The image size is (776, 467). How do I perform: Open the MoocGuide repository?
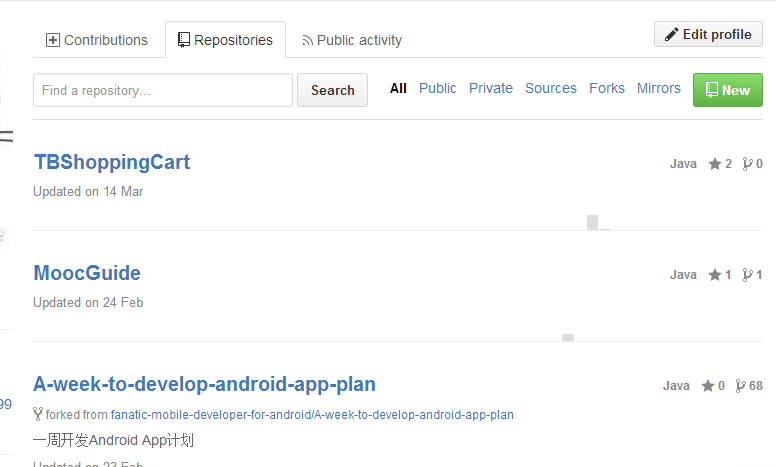coord(87,273)
